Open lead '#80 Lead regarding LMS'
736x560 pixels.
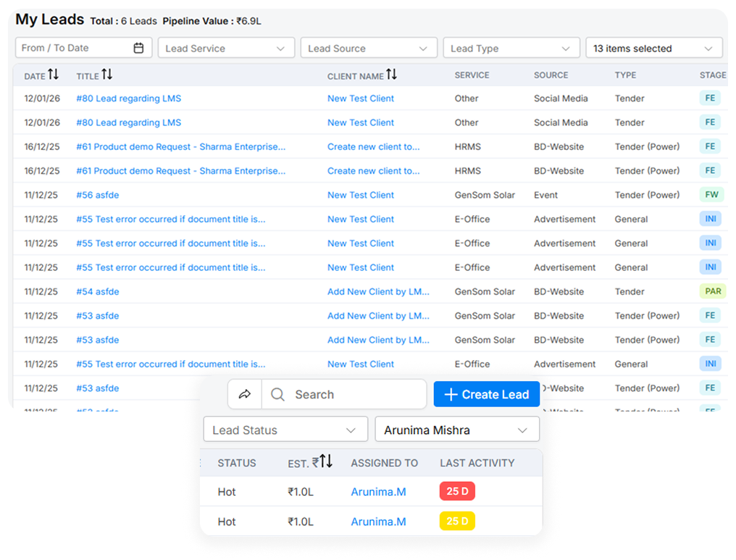pyautogui.click(x=128, y=98)
